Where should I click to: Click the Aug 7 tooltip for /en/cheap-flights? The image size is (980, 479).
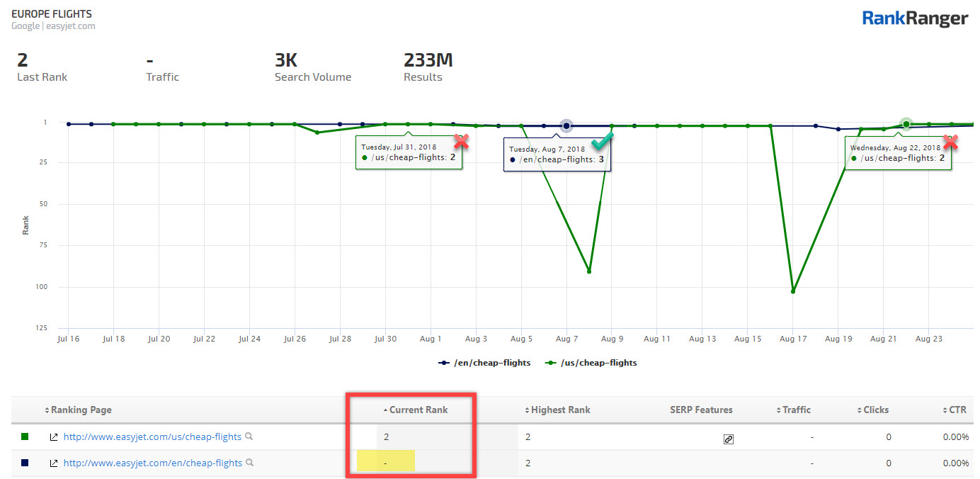coord(557,154)
